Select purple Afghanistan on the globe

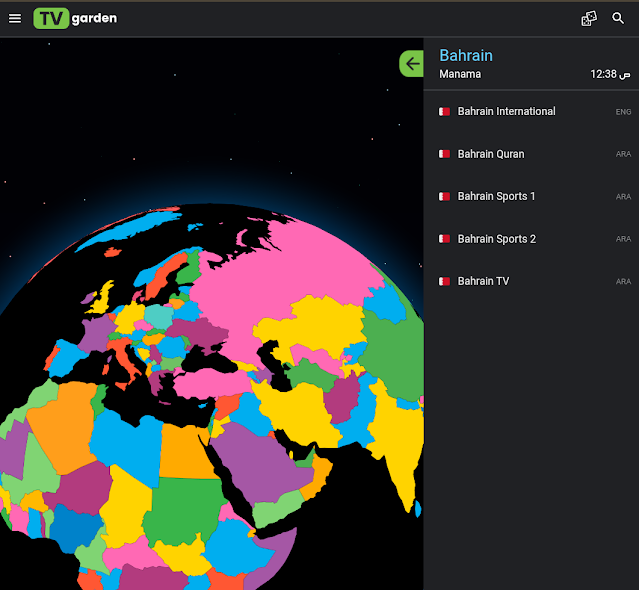(x=342, y=399)
